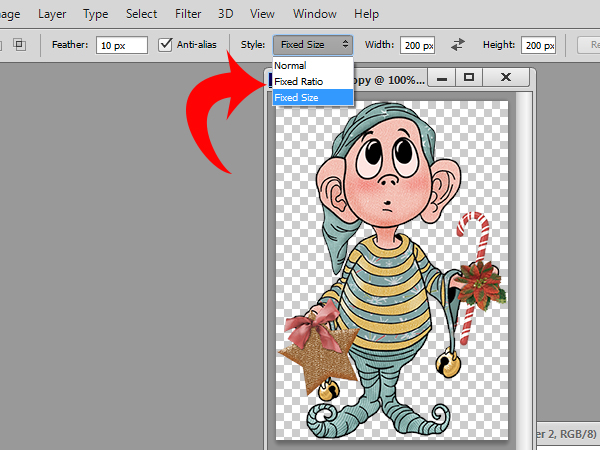Open the Filter menu
This screenshot has width=600, height=450.
pos(187,14)
